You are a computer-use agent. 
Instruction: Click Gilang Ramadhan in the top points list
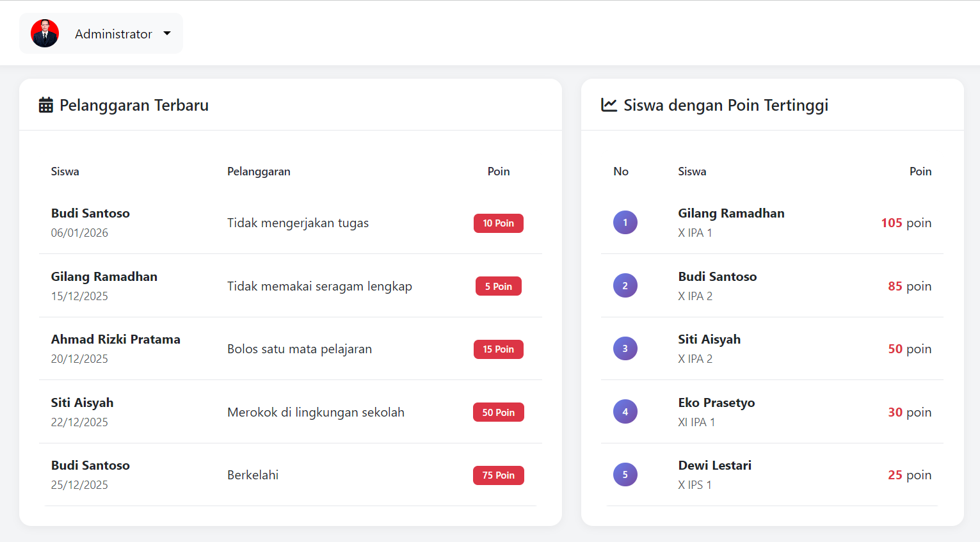[732, 213]
